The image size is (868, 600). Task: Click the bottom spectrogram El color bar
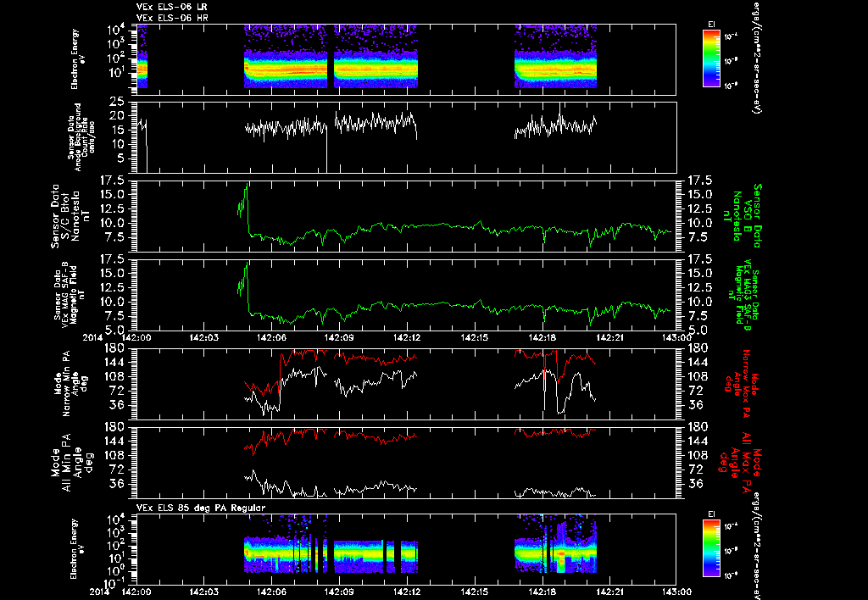711,549
